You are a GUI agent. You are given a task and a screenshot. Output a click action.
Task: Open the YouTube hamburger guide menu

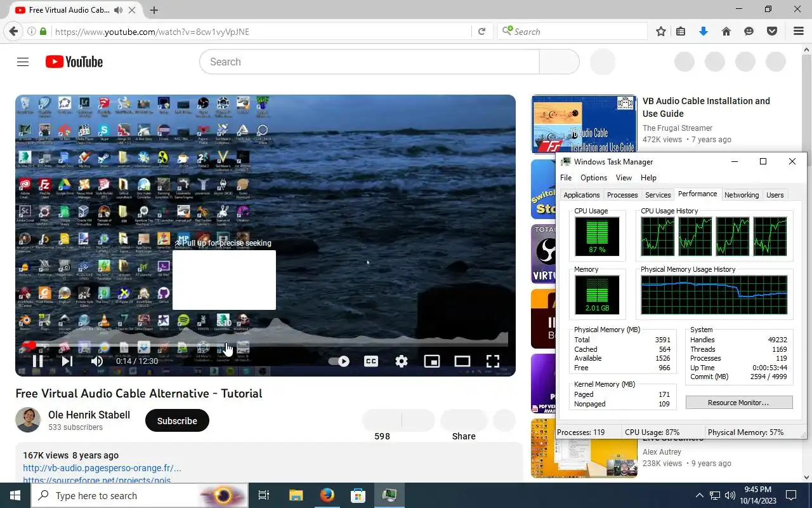click(23, 62)
